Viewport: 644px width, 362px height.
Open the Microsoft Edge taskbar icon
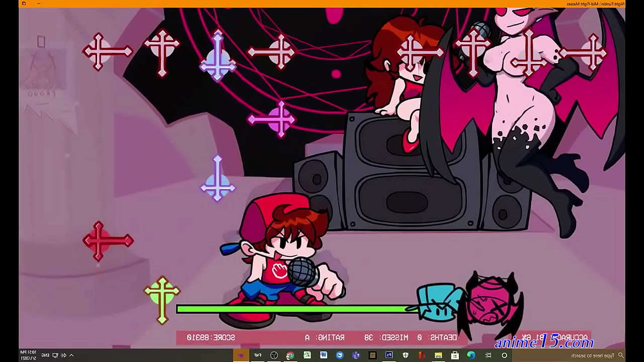[x=470, y=355]
